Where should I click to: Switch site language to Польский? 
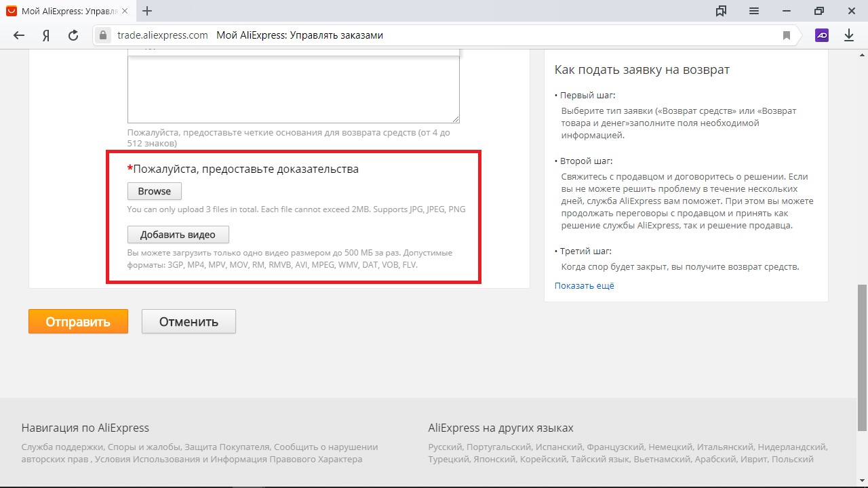793,460
